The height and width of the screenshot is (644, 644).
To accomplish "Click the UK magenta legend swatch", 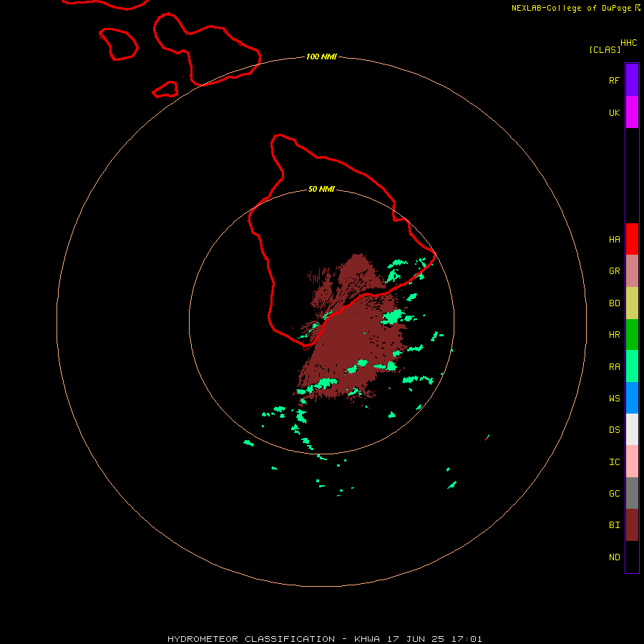I will point(632,112).
